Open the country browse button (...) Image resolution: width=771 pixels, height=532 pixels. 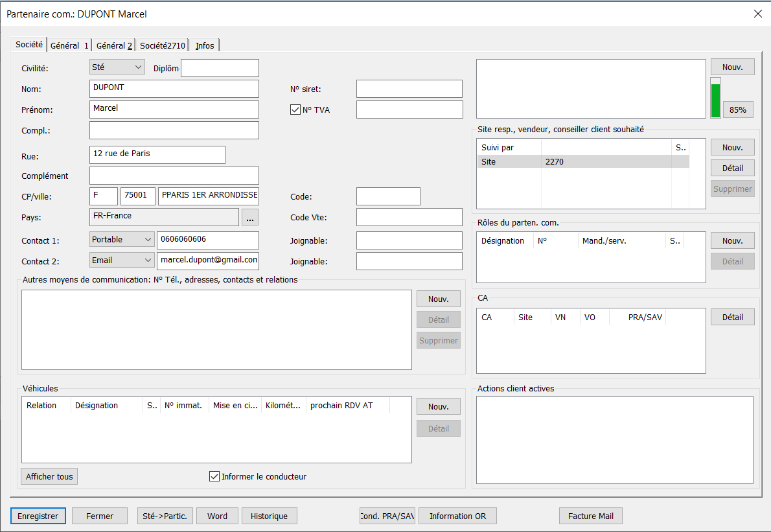(250, 217)
